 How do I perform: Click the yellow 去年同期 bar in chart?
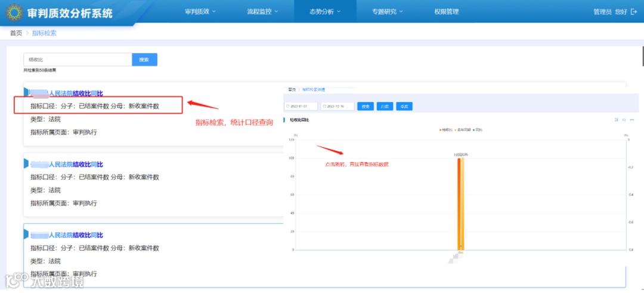(x=463, y=204)
